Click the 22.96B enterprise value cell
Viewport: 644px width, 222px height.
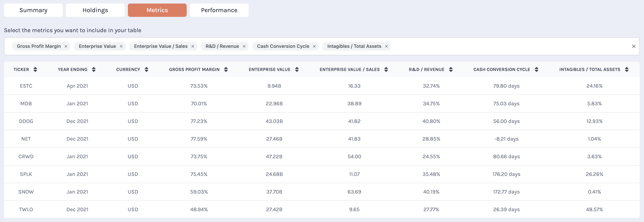click(x=274, y=104)
